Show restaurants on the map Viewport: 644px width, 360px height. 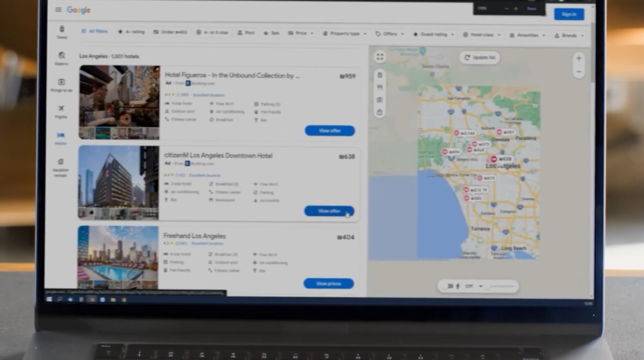coord(380,88)
